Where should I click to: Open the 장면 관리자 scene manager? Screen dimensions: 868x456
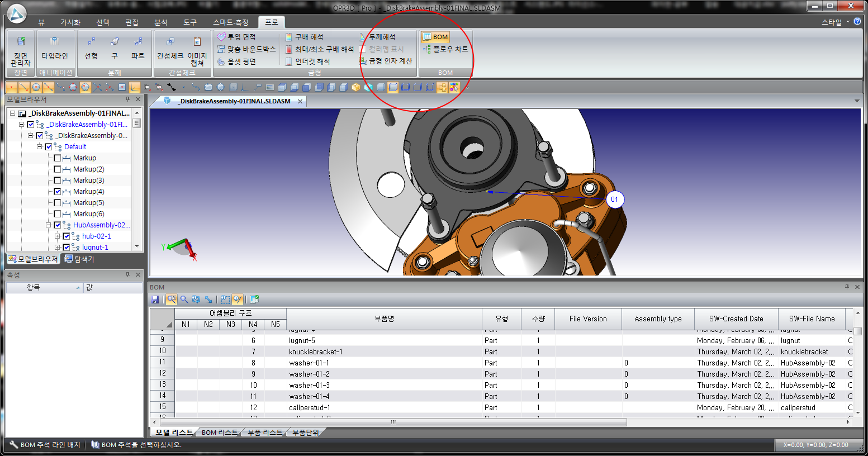(21, 50)
